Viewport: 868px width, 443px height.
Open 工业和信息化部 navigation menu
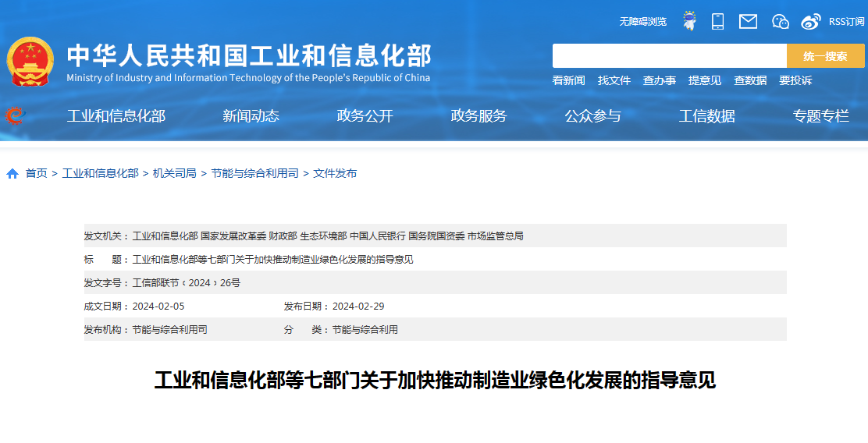click(116, 116)
